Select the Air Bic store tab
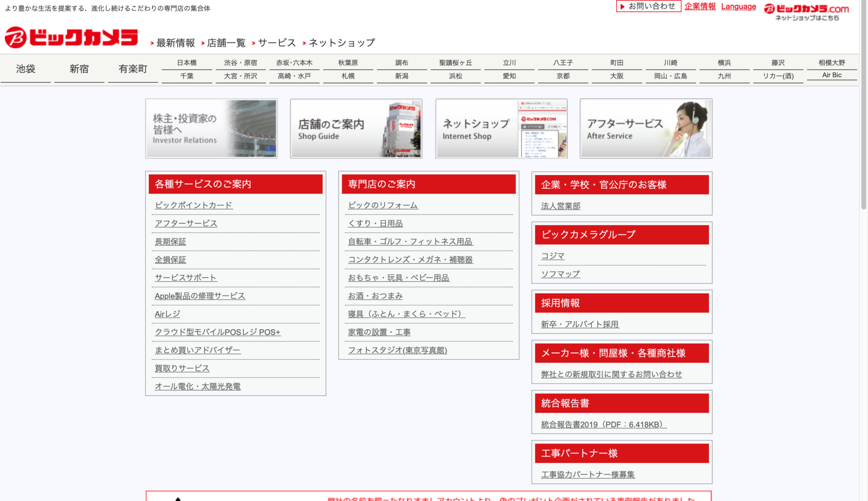Screen dimensions: 868x501 coord(831,75)
